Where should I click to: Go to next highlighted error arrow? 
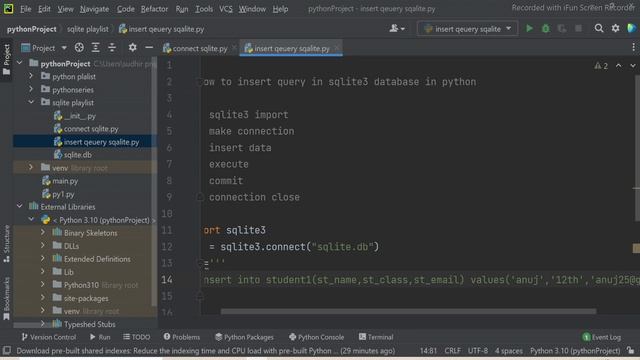point(633,66)
